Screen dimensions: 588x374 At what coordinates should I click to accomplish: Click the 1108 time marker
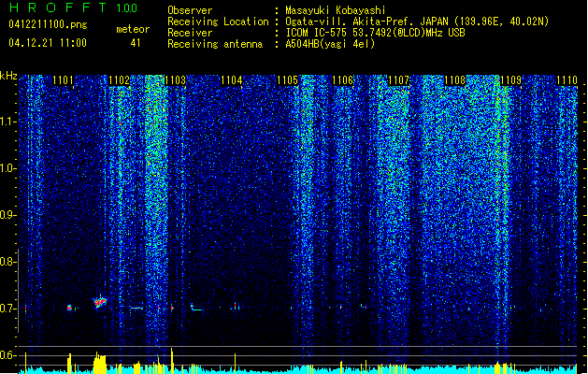[455, 80]
